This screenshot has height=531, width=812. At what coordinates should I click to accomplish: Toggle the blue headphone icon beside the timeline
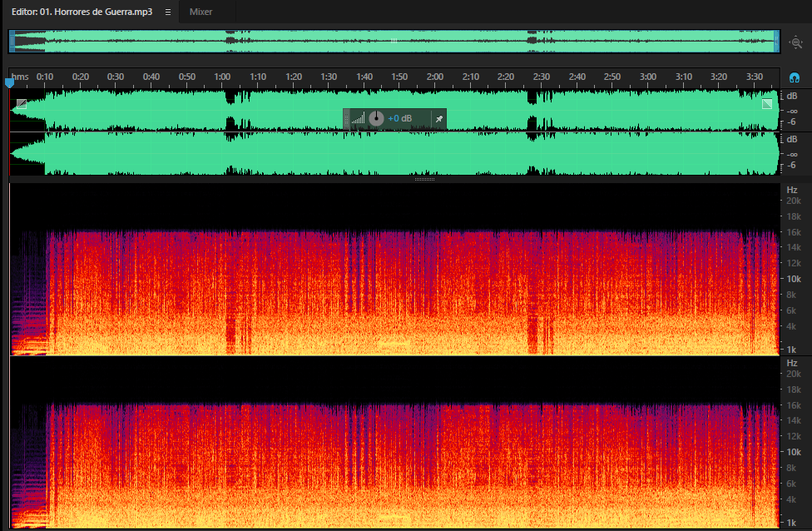[795, 78]
